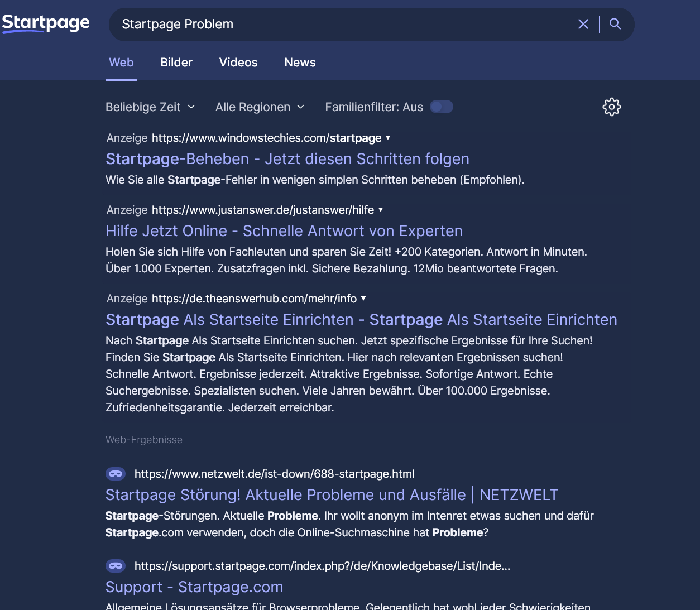This screenshot has height=610, width=700.
Task: Click snippet 'Holen Sie sich Hilfe von Fachleuten'
Action: tap(346, 260)
